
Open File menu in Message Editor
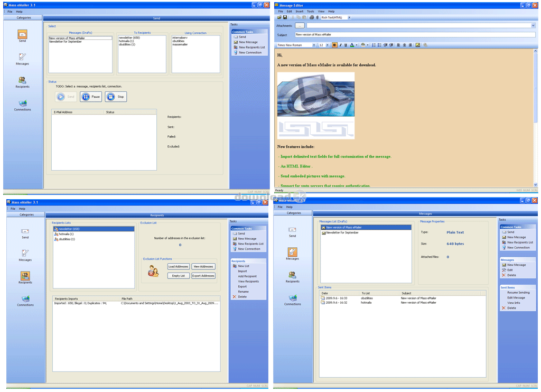tap(281, 12)
